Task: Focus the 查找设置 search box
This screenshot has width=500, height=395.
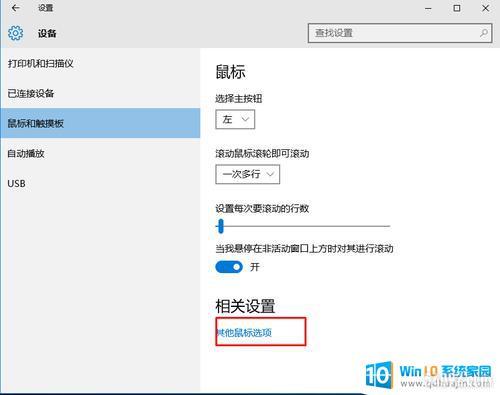Action: (400, 33)
